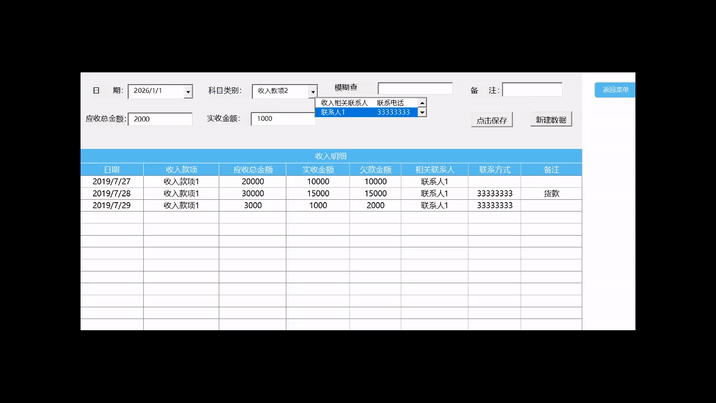The width and height of the screenshot is (716, 403).
Task: Expand the 科目类别 combo box arrow
Action: click(x=312, y=92)
